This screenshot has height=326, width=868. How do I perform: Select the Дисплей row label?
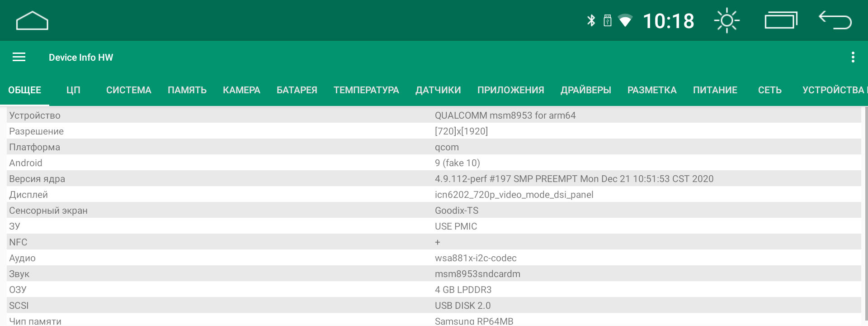tap(28, 195)
